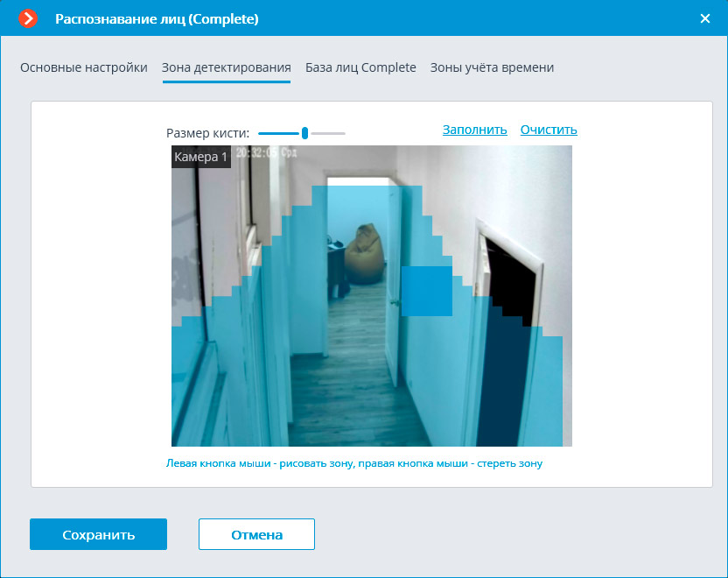Click the Камера 1 label on preview
Viewport: 728px width, 578px height.
201,157
